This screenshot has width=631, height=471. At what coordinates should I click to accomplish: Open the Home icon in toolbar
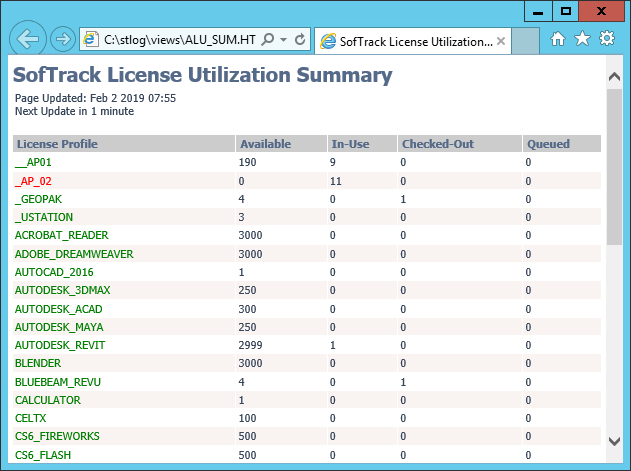click(558, 39)
